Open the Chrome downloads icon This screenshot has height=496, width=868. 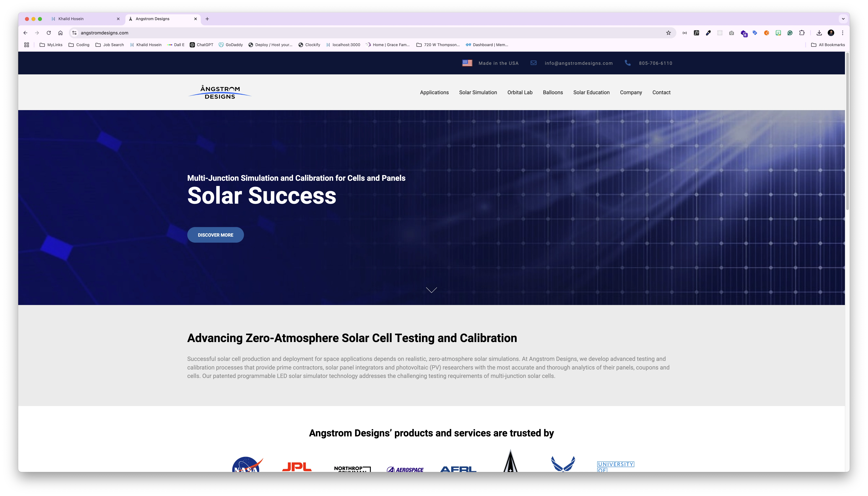click(x=819, y=33)
